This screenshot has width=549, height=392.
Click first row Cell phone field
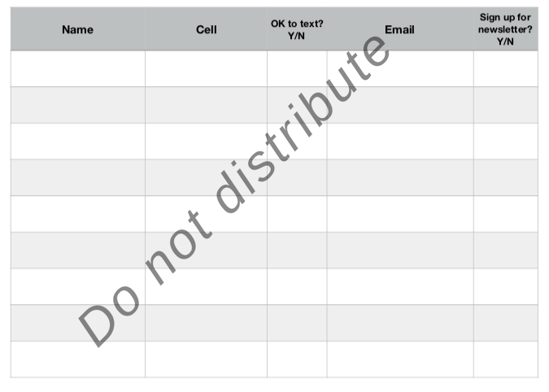point(207,68)
